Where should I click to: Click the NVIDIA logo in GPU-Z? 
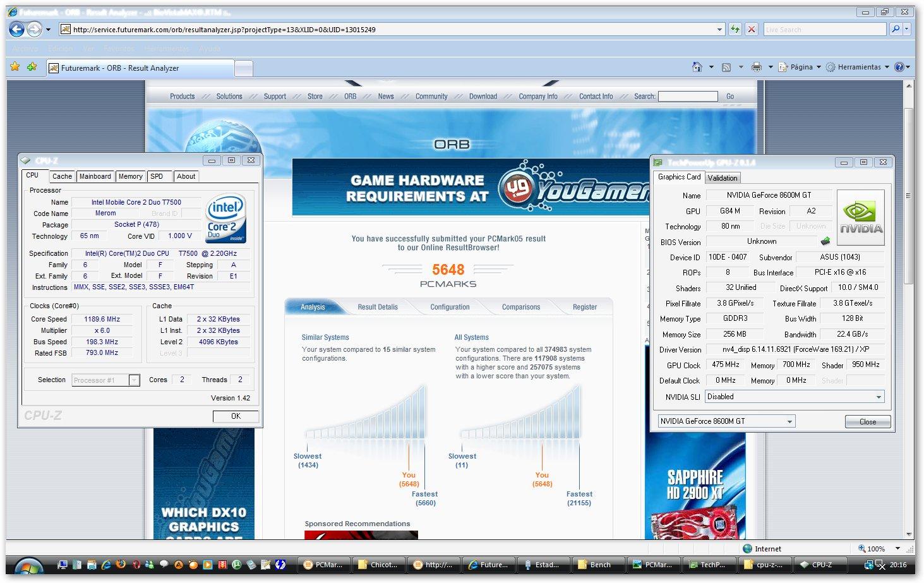point(861,218)
